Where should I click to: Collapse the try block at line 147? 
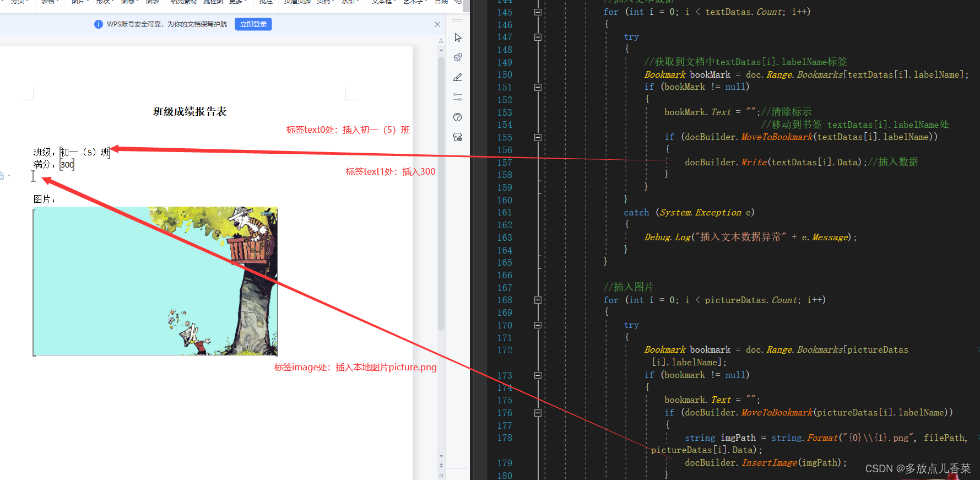pyautogui.click(x=538, y=37)
